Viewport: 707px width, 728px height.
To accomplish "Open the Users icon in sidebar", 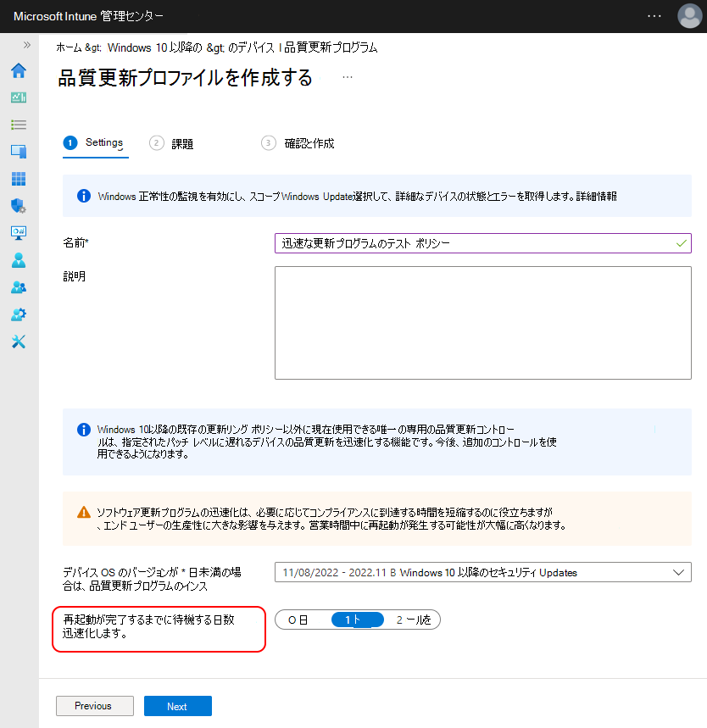I will [x=19, y=260].
